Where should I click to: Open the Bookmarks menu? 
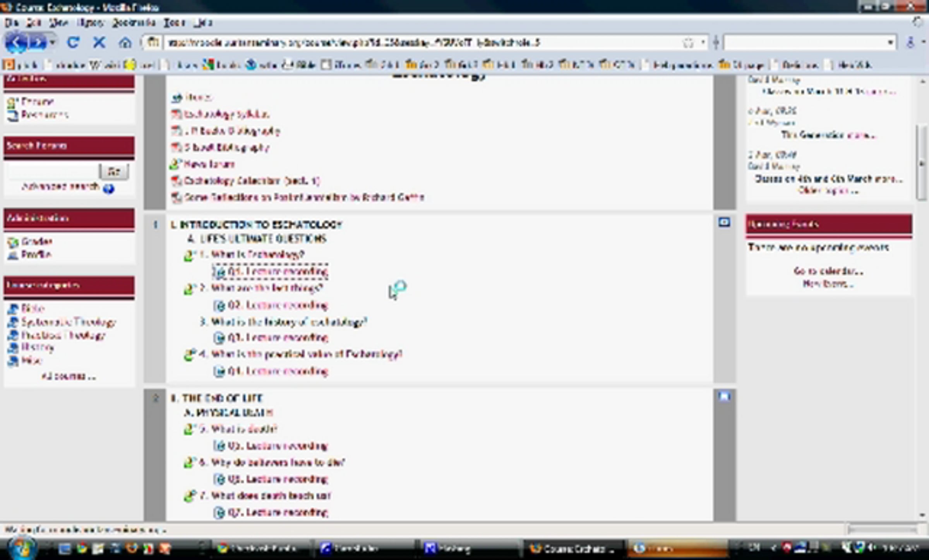tap(134, 23)
